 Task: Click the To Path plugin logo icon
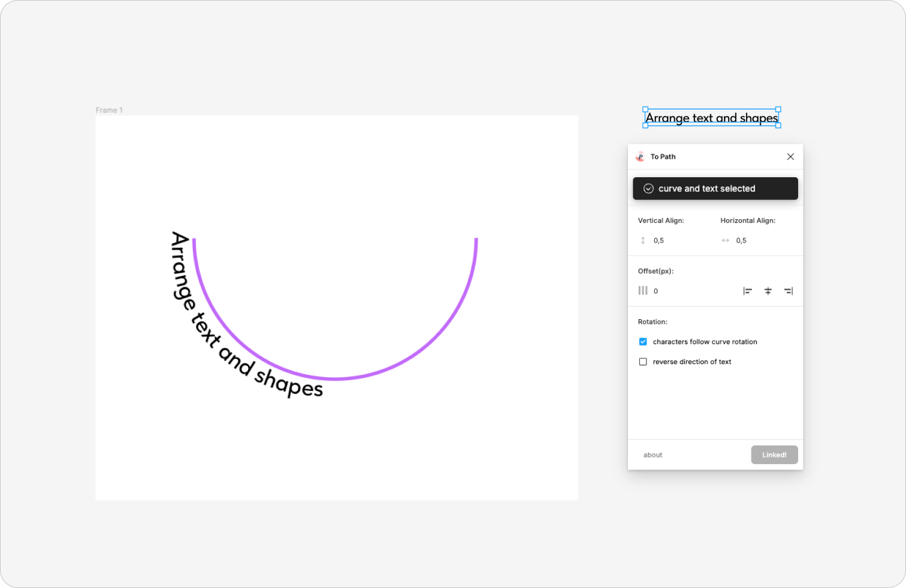coord(641,156)
